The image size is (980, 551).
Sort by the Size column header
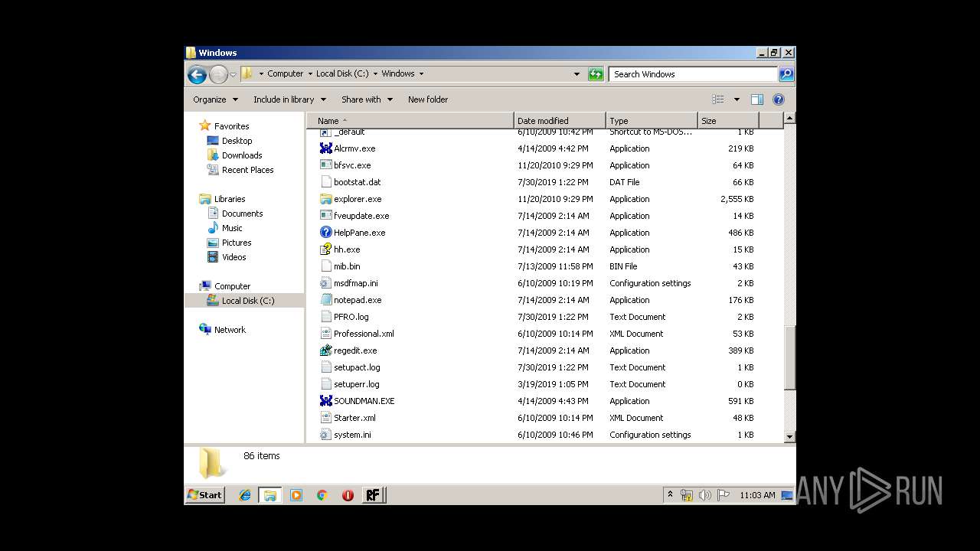point(728,121)
